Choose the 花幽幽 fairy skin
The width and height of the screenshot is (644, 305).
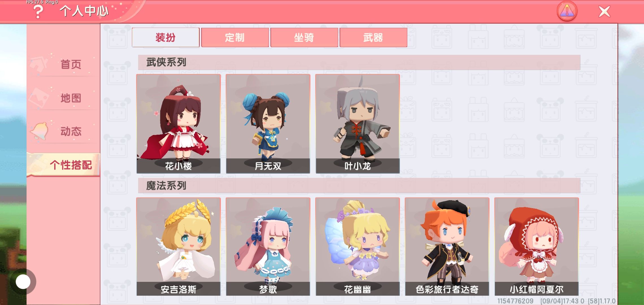click(358, 247)
